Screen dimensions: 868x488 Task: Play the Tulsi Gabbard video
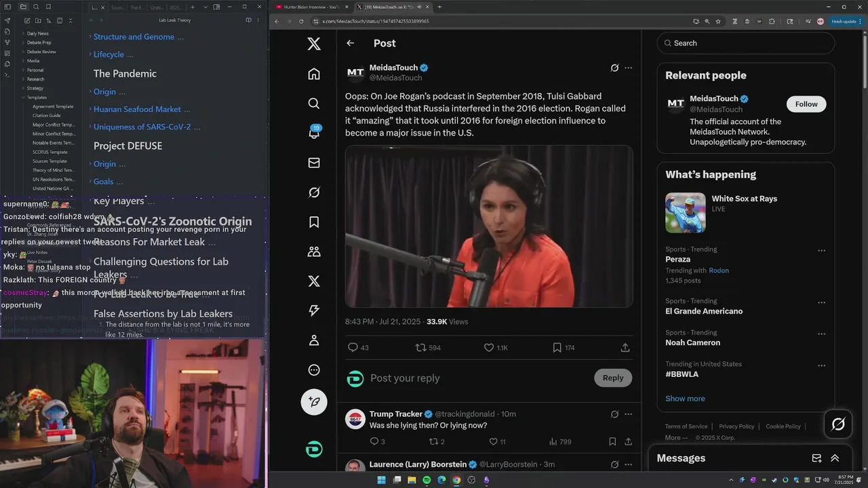pos(489,226)
